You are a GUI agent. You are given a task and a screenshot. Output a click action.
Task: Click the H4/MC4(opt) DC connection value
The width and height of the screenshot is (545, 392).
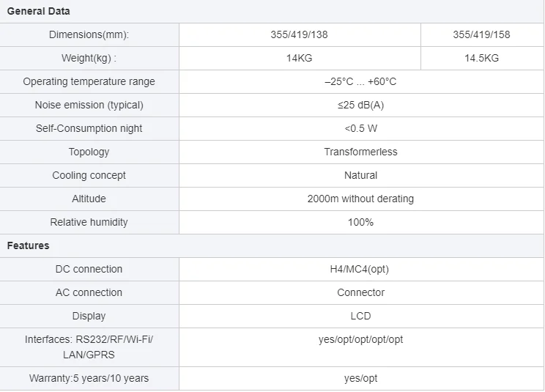[x=360, y=269]
